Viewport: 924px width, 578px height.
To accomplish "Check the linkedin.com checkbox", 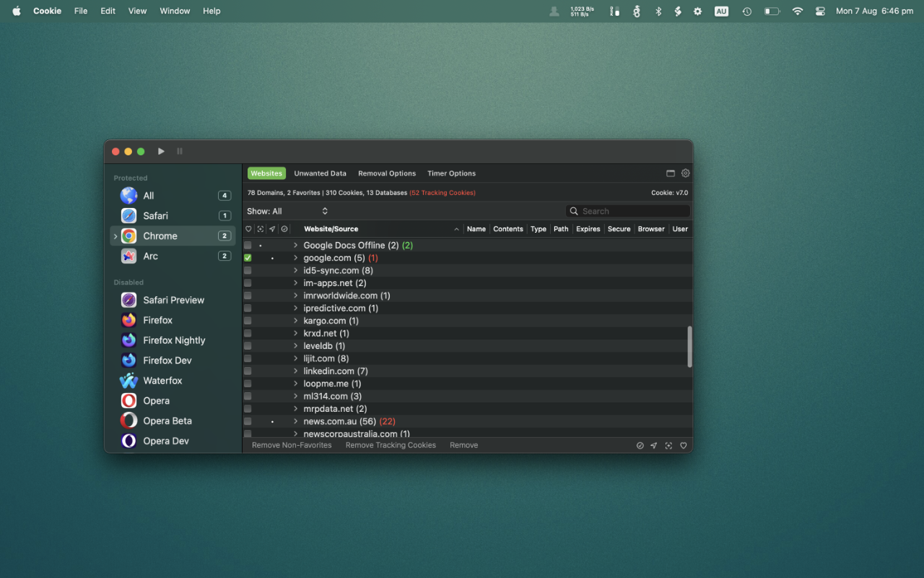I will pos(248,371).
